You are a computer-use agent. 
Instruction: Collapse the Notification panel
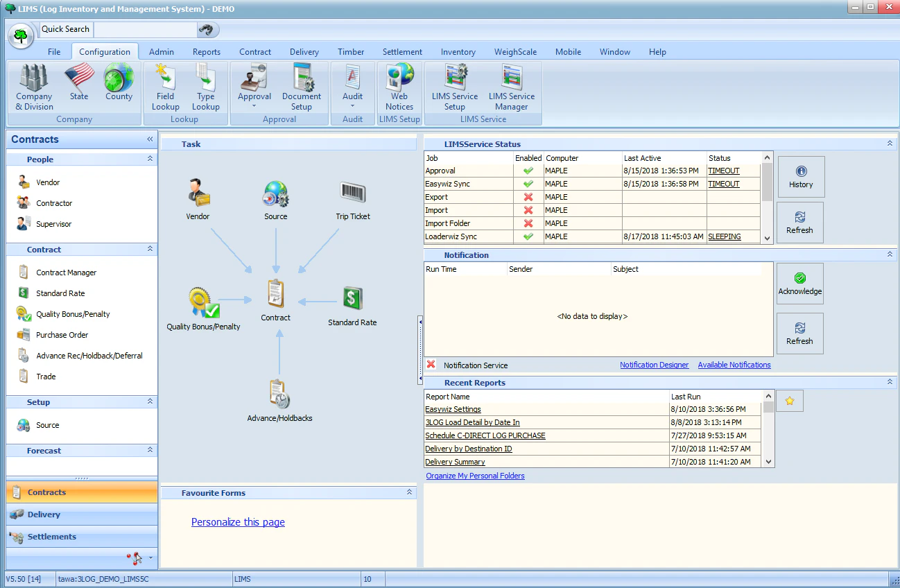890,254
